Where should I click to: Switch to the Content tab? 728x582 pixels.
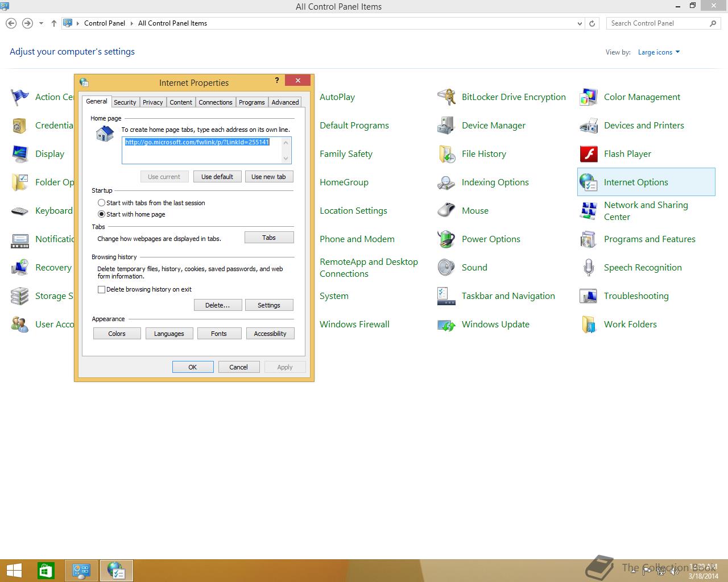181,102
